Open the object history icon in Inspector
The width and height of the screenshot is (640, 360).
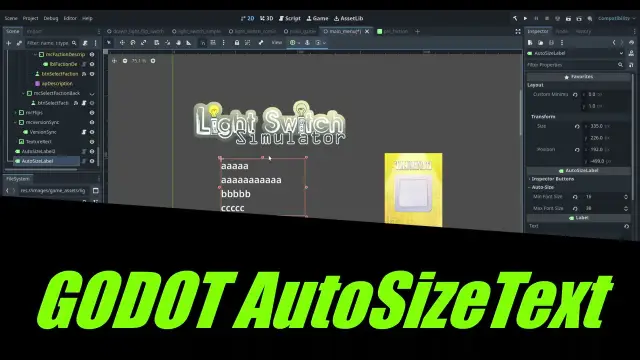click(x=631, y=42)
